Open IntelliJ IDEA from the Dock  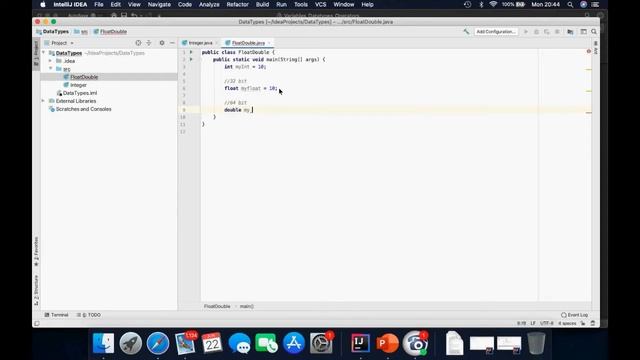point(360,343)
